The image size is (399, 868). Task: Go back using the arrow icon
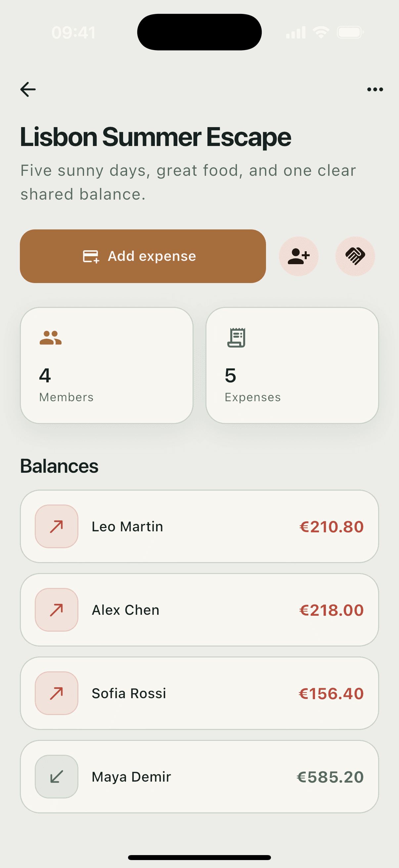pos(28,89)
